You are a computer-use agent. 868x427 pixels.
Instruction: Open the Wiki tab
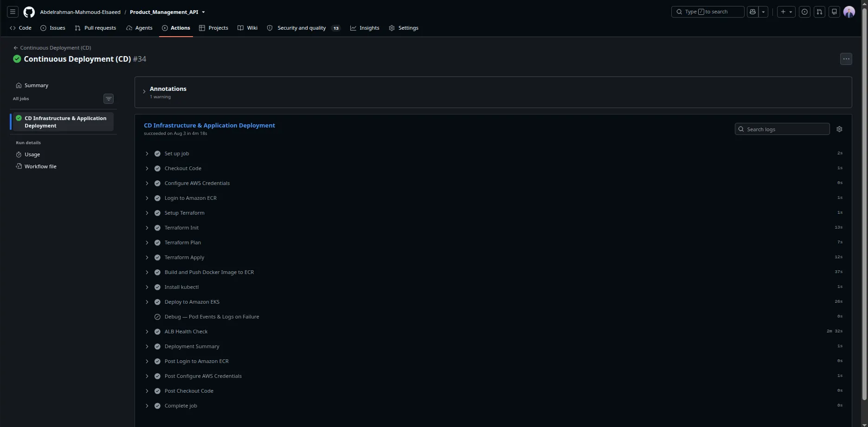247,28
